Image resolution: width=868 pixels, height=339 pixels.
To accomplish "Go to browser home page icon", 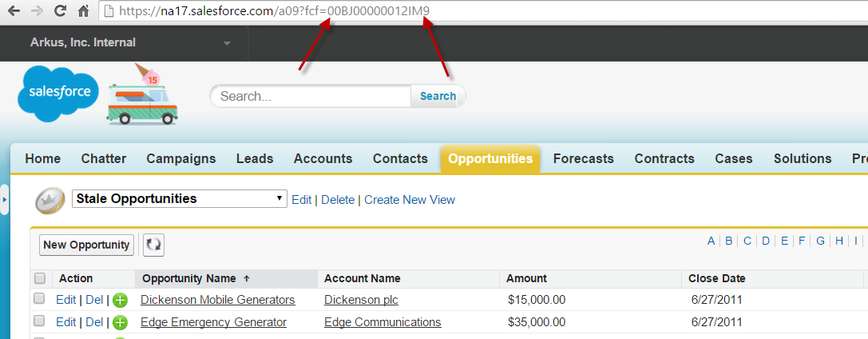I will pos(82,12).
